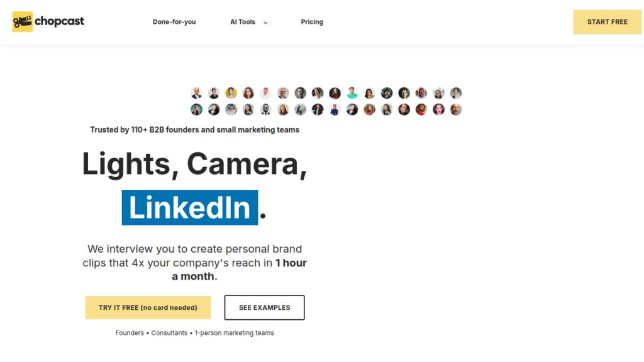The image size is (644, 362).
Task: Open the Done-for-you menu item
Action: click(174, 22)
